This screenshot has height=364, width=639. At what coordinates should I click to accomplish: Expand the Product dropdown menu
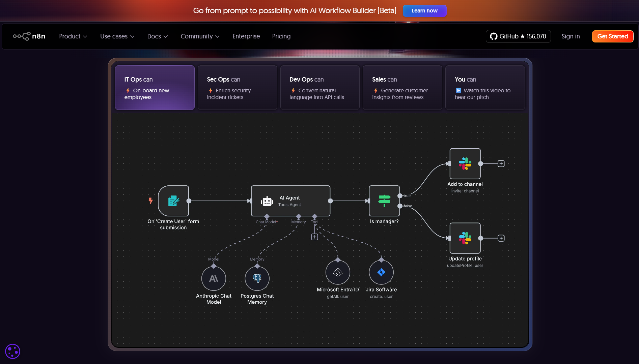coord(73,36)
